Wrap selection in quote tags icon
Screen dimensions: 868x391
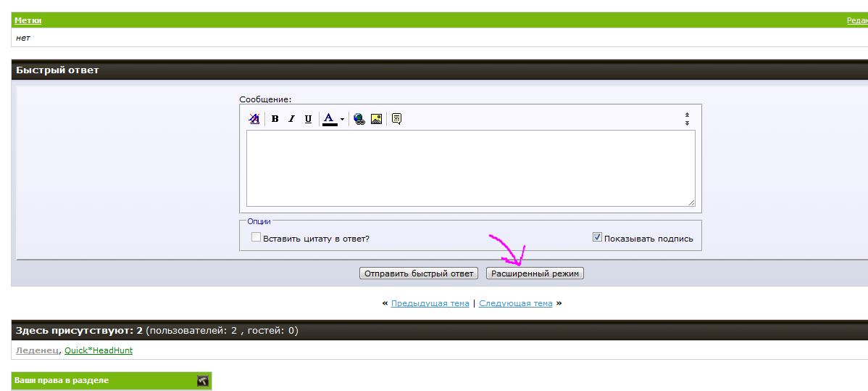click(x=396, y=119)
